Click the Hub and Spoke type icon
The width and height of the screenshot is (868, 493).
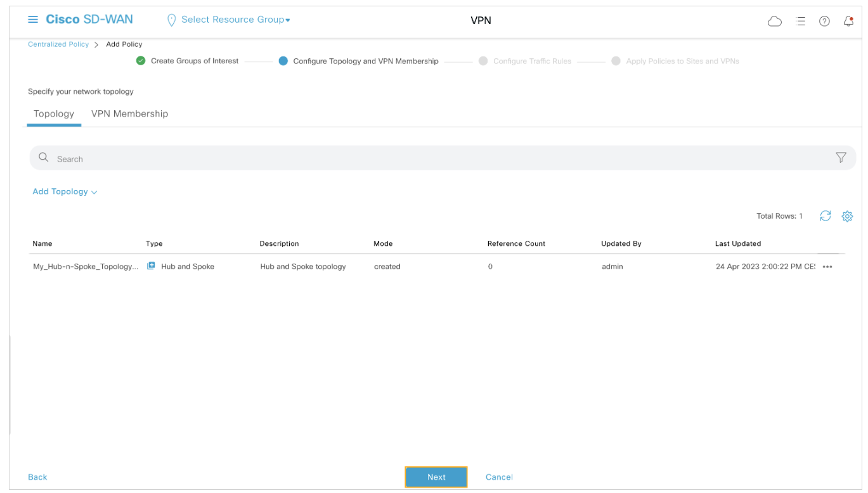pos(151,266)
